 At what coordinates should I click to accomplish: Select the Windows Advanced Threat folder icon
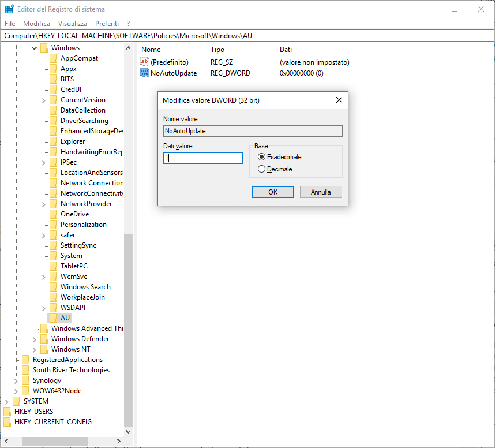(44, 328)
